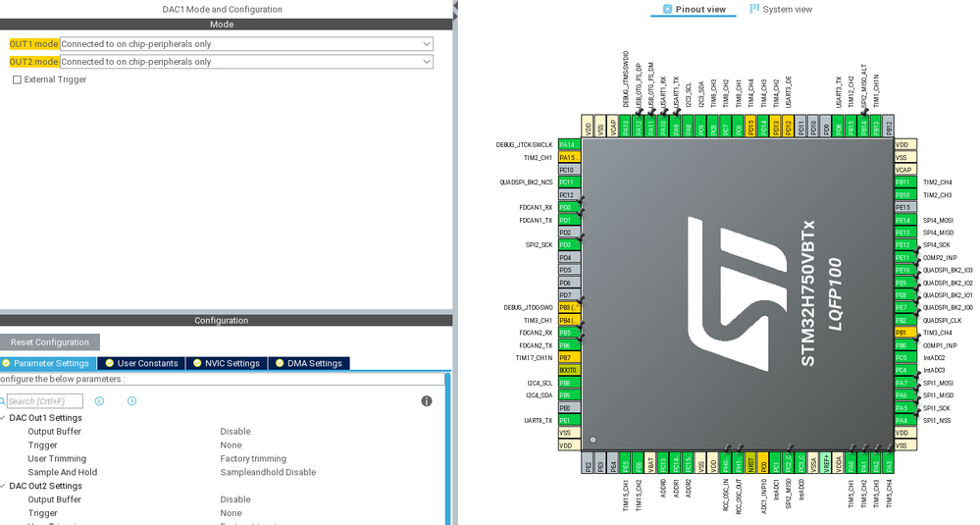Click the parameter search field
The height and width of the screenshot is (525, 980).
pos(44,401)
